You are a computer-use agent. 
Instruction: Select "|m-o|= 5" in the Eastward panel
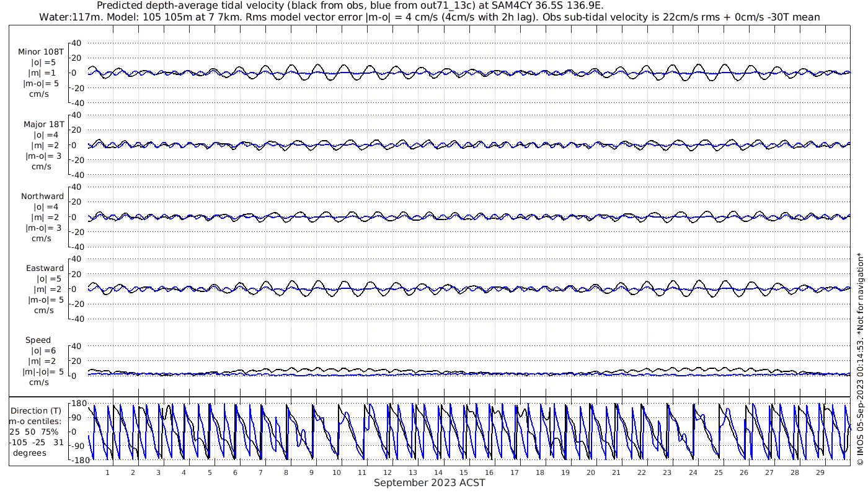pos(46,299)
